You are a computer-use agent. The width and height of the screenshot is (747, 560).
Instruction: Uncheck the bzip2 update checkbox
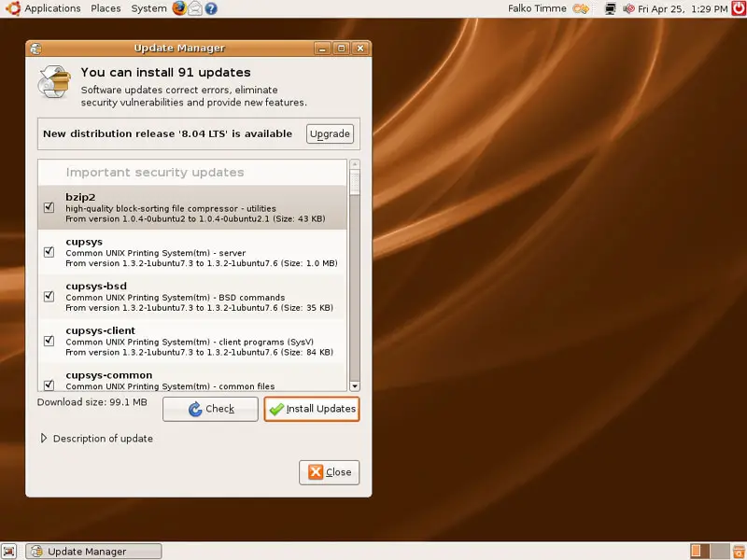click(x=49, y=207)
